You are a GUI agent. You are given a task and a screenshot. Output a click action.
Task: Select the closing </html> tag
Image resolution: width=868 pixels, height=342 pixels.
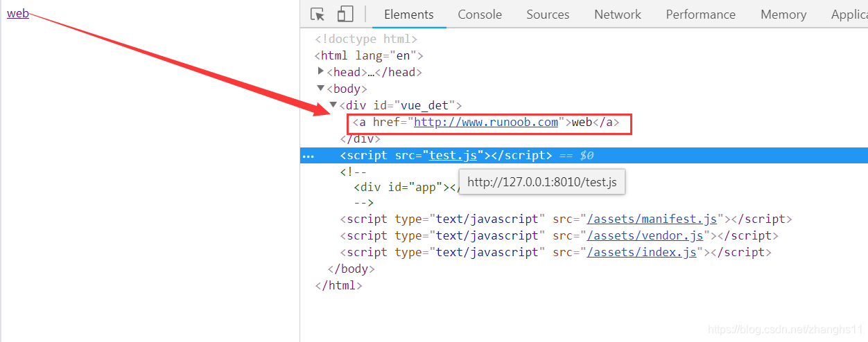click(x=338, y=285)
